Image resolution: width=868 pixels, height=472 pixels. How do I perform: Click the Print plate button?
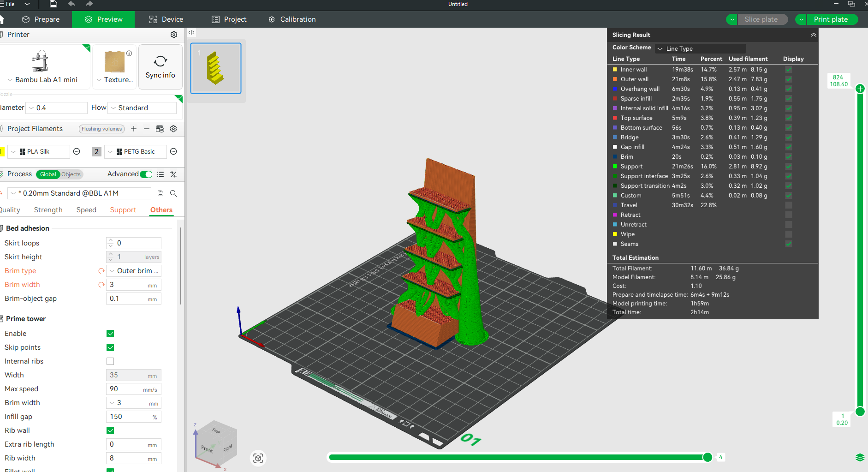831,19
